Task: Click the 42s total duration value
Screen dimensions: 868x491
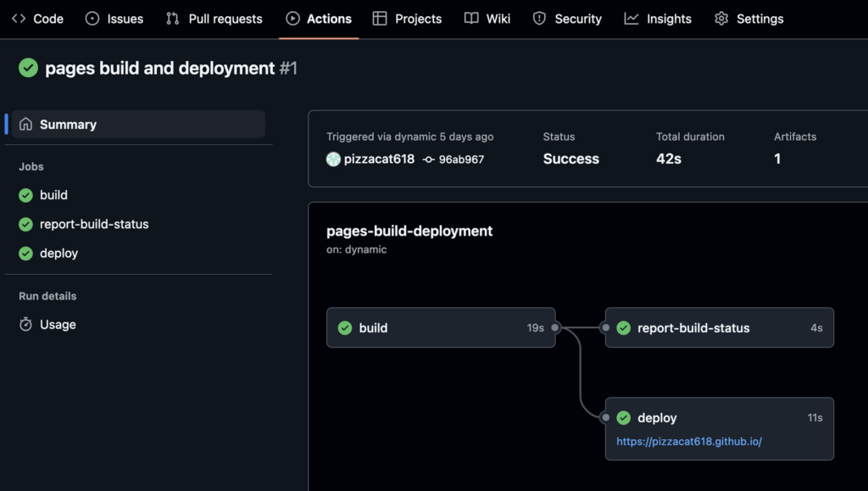Action: pos(669,159)
